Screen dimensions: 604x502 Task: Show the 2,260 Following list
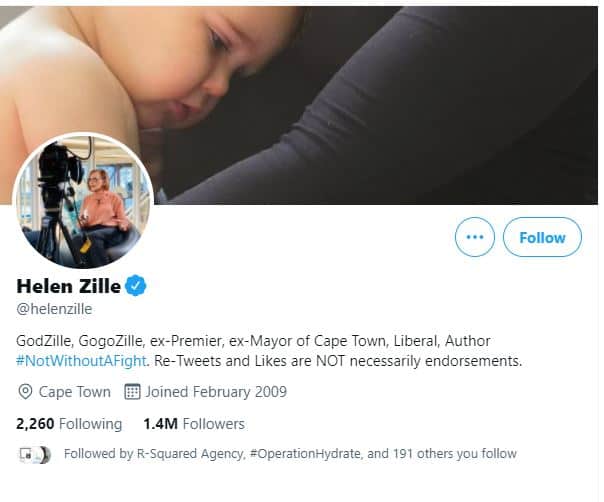pos(69,423)
